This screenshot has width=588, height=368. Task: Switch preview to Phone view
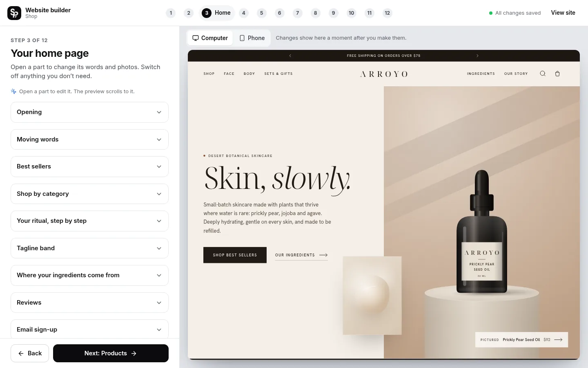252,38
